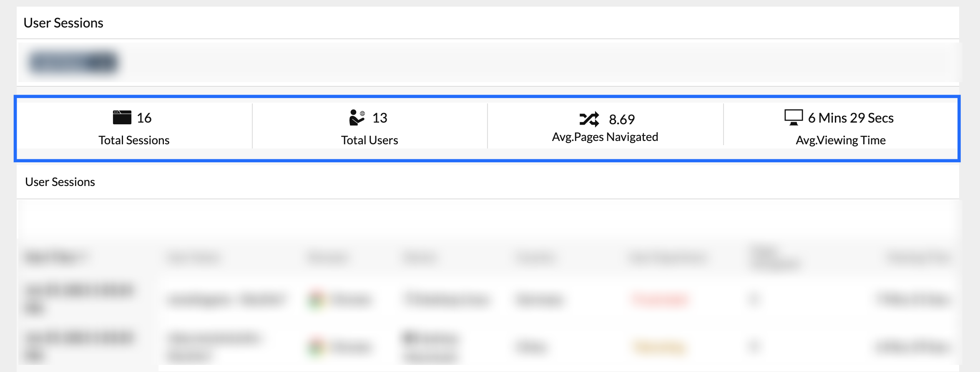Click the total users count 13
This screenshot has width=980, height=372.
pos(380,118)
